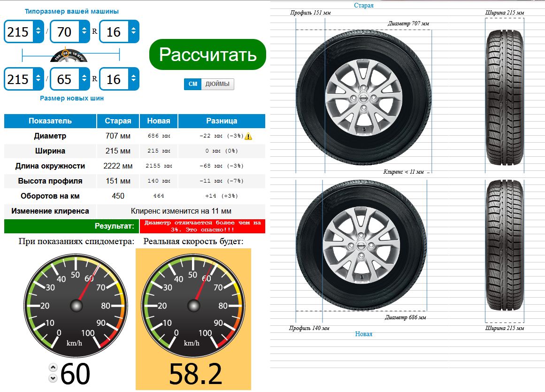This screenshot has width=545, height=392.
Task: Click the Разница table column header
Action: tap(222, 121)
